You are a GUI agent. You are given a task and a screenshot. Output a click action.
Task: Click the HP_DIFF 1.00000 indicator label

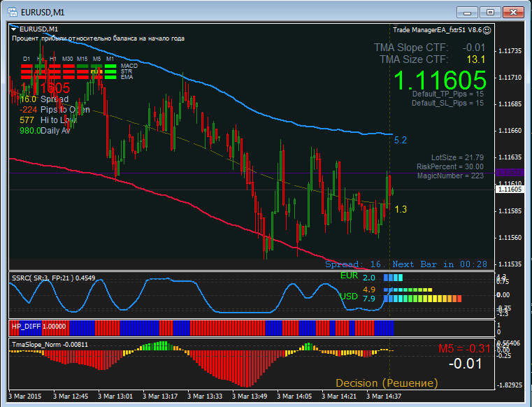38,326
